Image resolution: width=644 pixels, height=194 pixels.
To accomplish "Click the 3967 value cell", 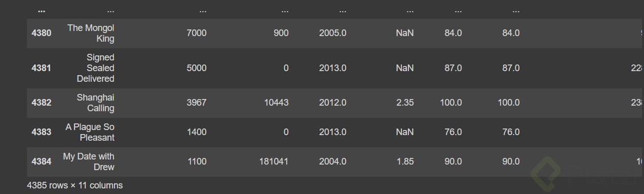I will 197,103.
